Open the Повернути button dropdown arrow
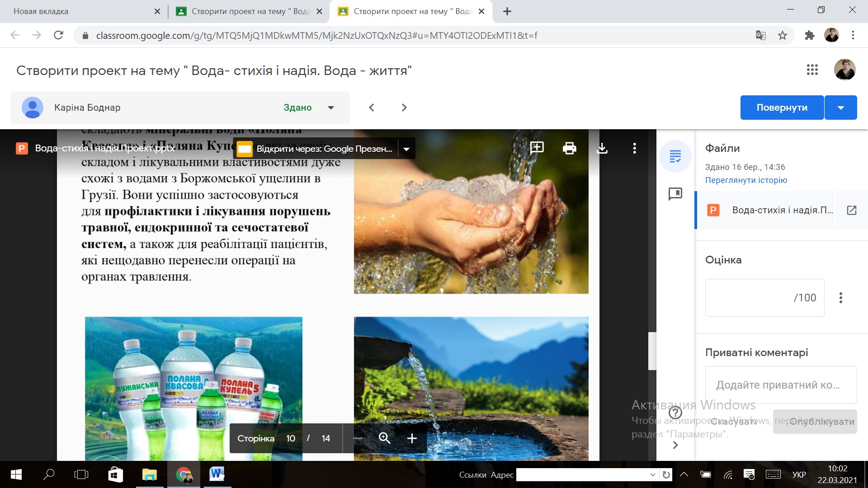 tap(841, 108)
